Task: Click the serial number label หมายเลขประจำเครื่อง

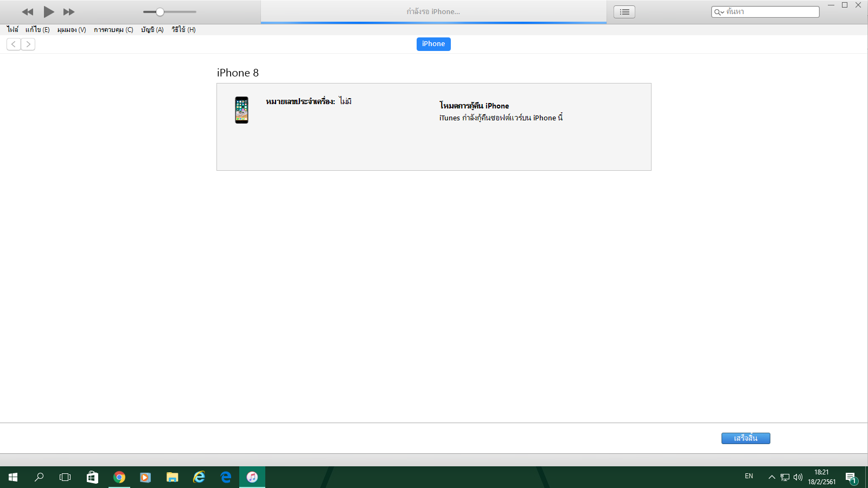Action: (x=301, y=101)
